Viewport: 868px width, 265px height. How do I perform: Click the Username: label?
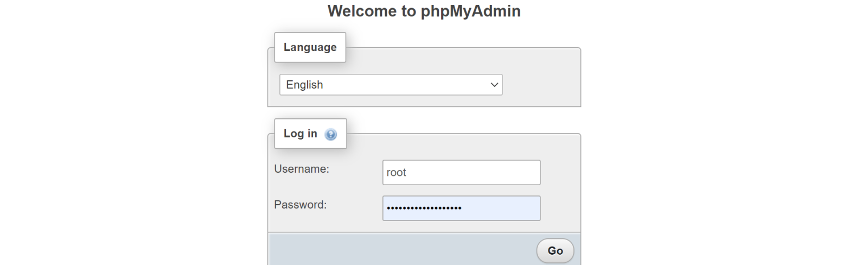(x=302, y=169)
